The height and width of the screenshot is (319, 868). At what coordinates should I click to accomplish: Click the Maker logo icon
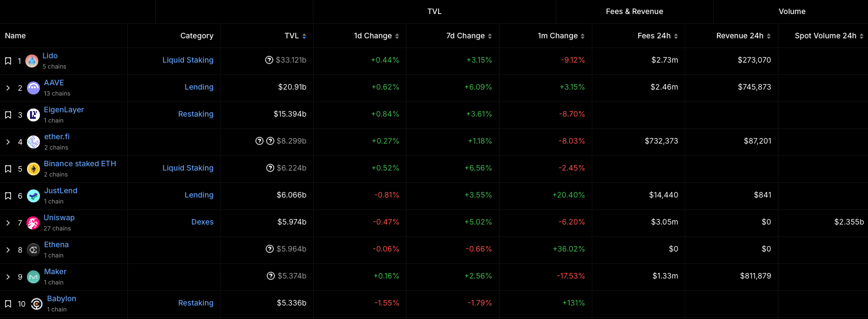(33, 277)
